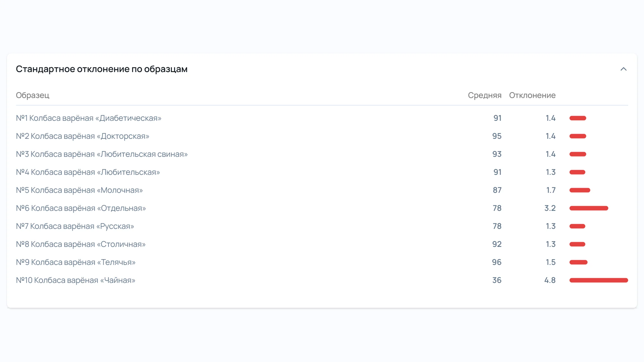Click the deviation value 4.8

click(x=550, y=280)
